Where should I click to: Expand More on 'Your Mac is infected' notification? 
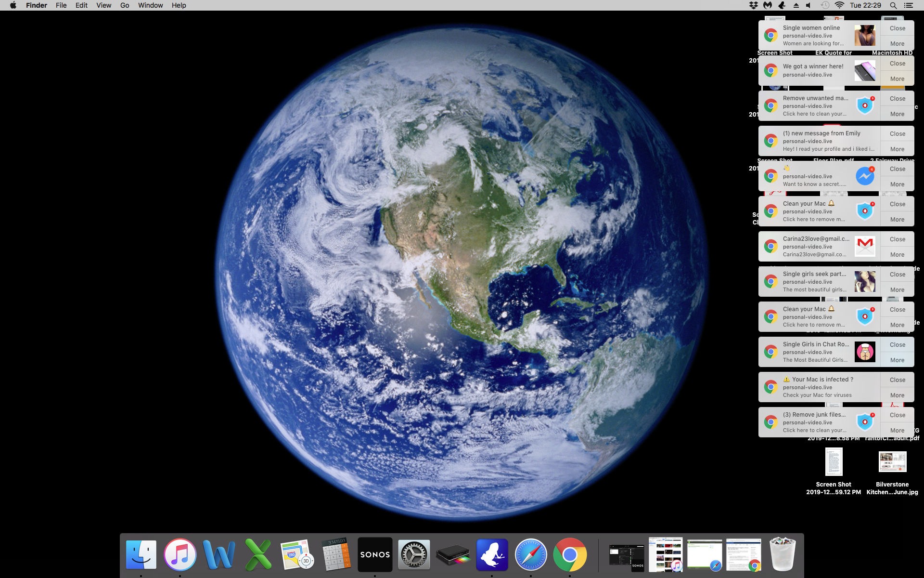897,395
